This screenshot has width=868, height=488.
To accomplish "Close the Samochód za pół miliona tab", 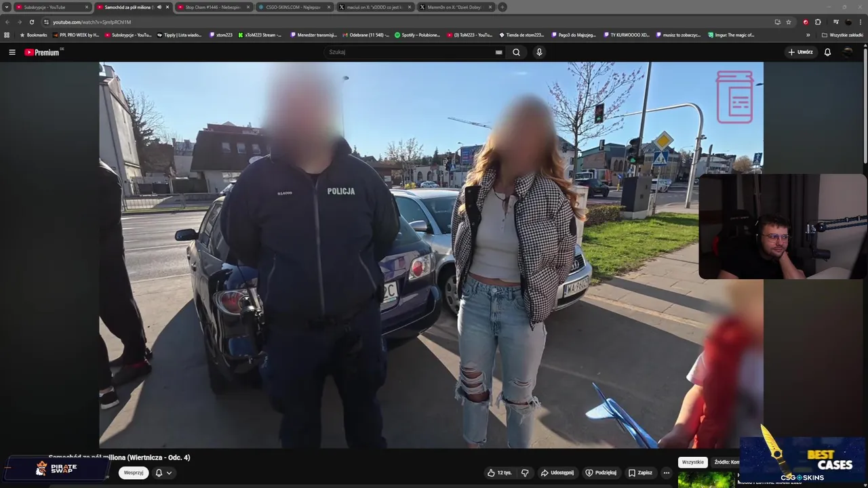I will pos(167,7).
